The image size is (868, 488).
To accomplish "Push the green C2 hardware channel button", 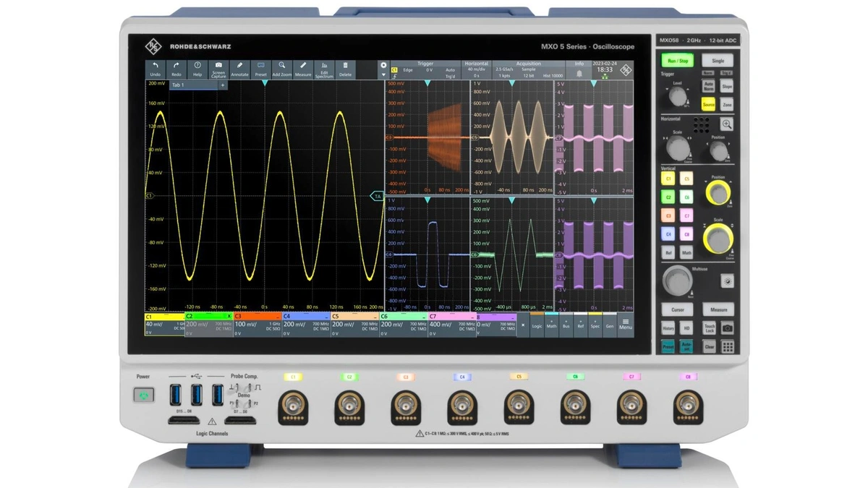I will click(668, 197).
